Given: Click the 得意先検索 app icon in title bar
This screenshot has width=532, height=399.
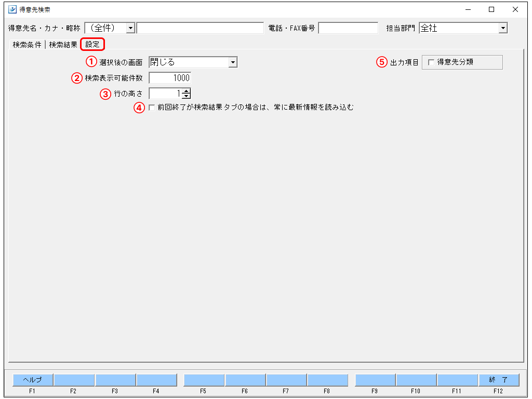Looking at the screenshot, I should click(12, 9).
